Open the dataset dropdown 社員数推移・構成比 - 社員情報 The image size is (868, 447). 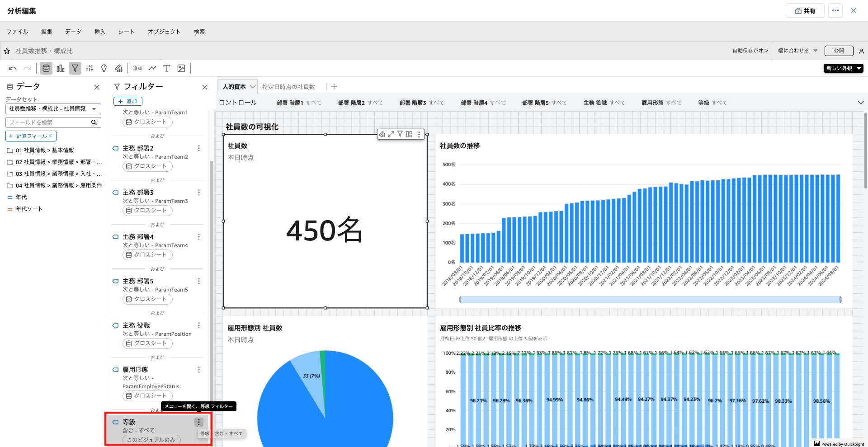53,109
